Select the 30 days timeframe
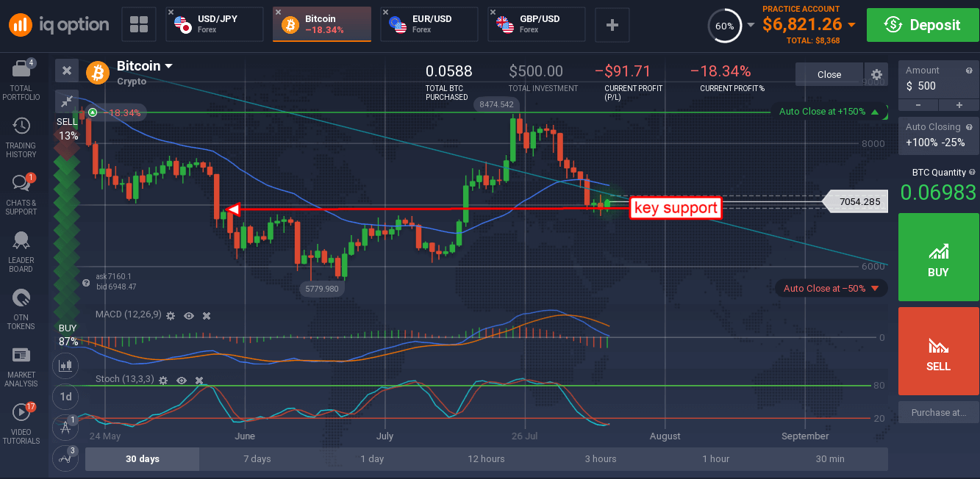The width and height of the screenshot is (980, 479). coord(143,459)
